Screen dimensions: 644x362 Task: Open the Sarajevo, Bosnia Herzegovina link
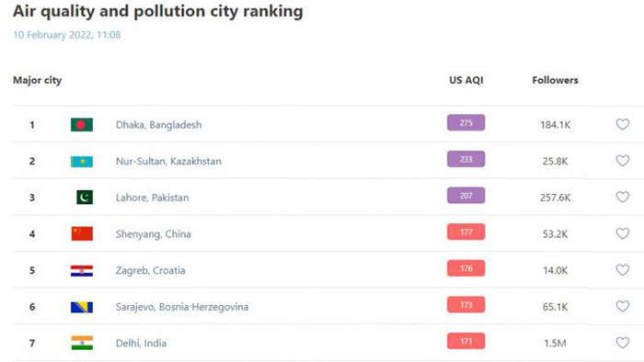[x=182, y=307]
